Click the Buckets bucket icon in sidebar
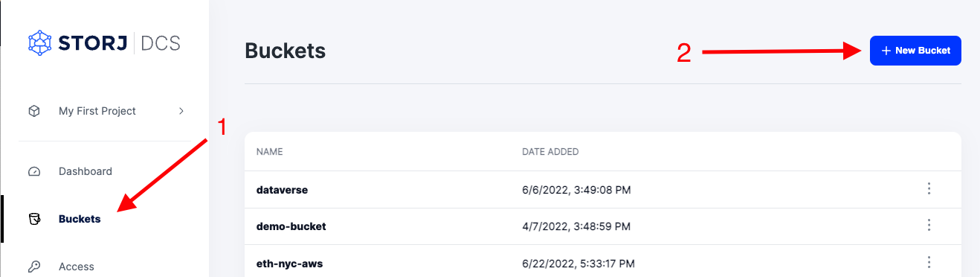Screen dimensions: 980x277 coord(34,219)
